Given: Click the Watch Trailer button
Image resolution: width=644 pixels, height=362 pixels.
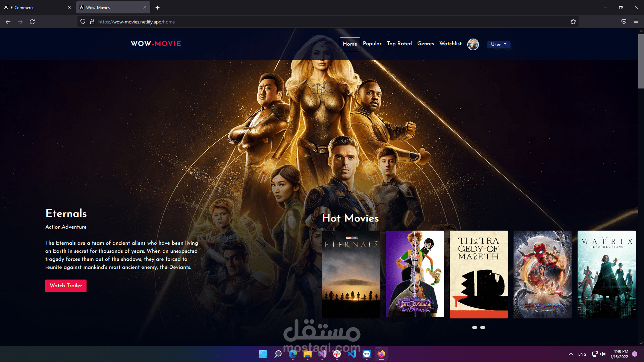Looking at the screenshot, I should coord(66,286).
